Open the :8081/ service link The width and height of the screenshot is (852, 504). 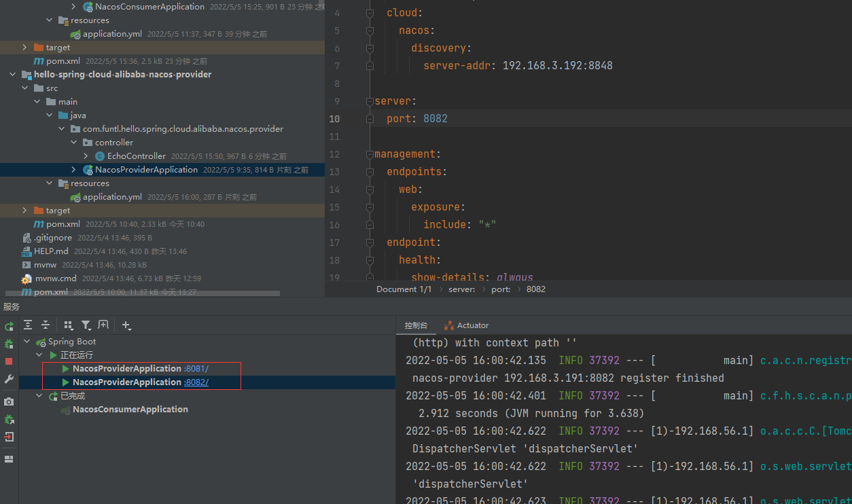pos(196,369)
